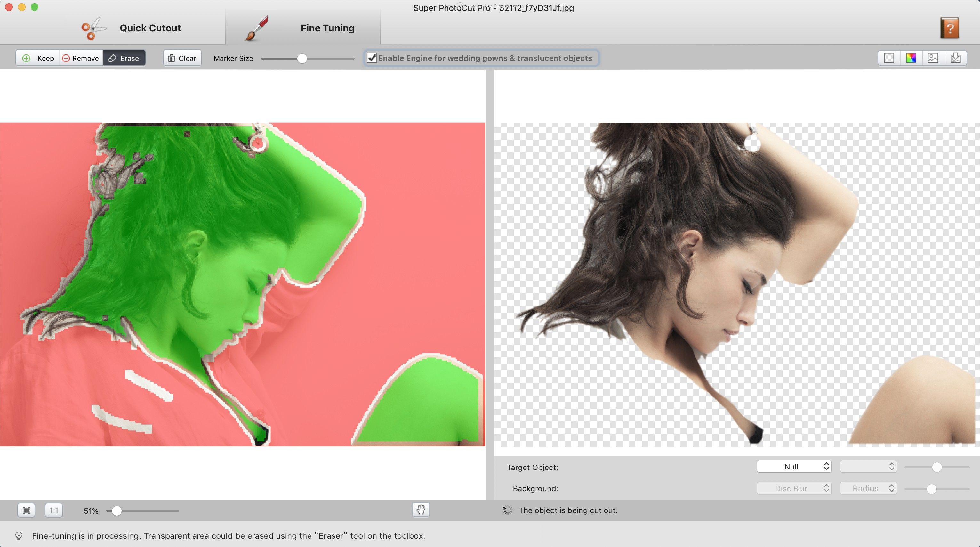The height and width of the screenshot is (547, 980).
Task: Toggle Enable Engine for wedding gowns checkbox
Action: coord(372,57)
